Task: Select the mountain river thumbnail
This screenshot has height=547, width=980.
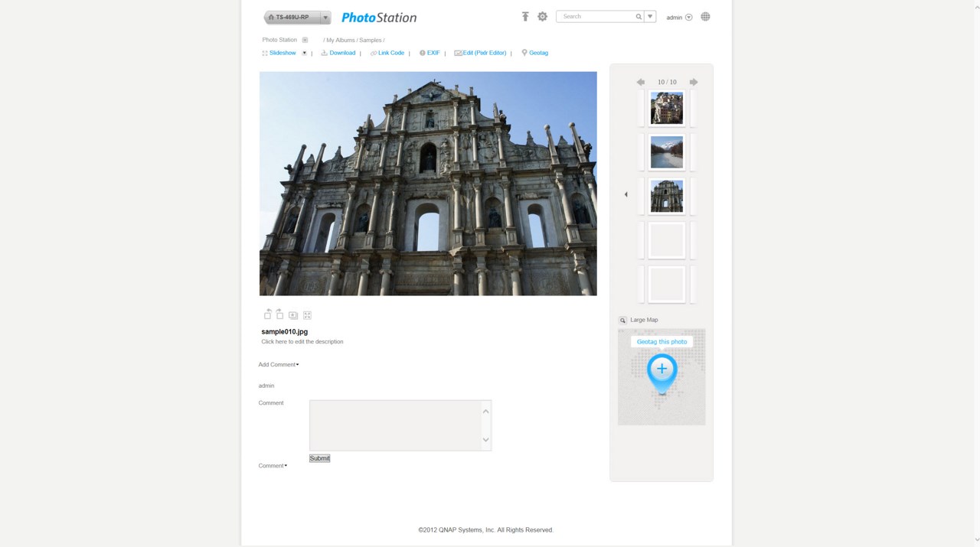Action: [x=667, y=152]
